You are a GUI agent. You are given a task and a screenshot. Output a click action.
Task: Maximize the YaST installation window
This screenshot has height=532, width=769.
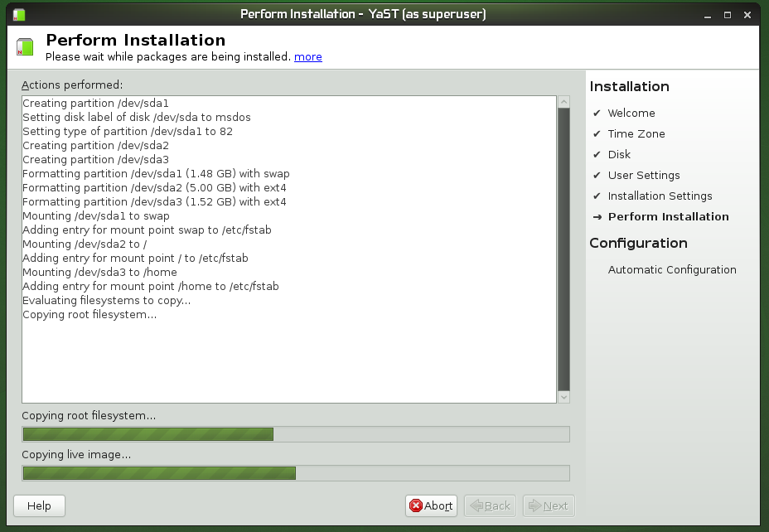tap(728, 15)
